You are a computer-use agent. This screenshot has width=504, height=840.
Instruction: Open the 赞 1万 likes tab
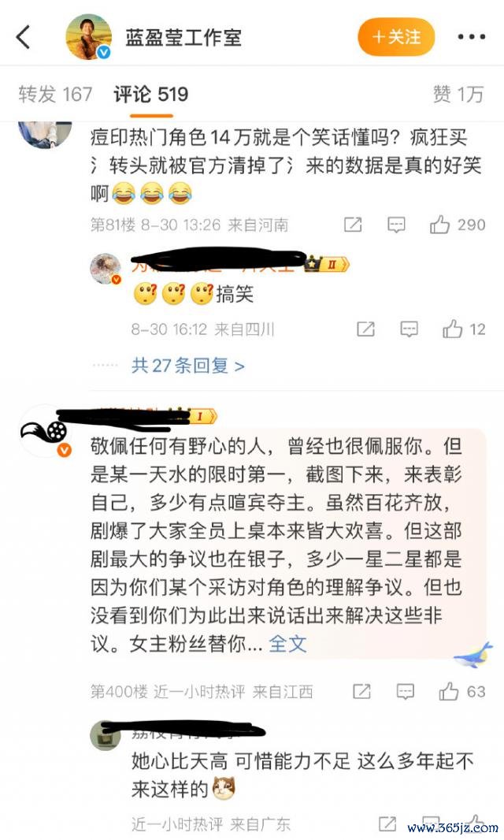pyautogui.click(x=458, y=95)
